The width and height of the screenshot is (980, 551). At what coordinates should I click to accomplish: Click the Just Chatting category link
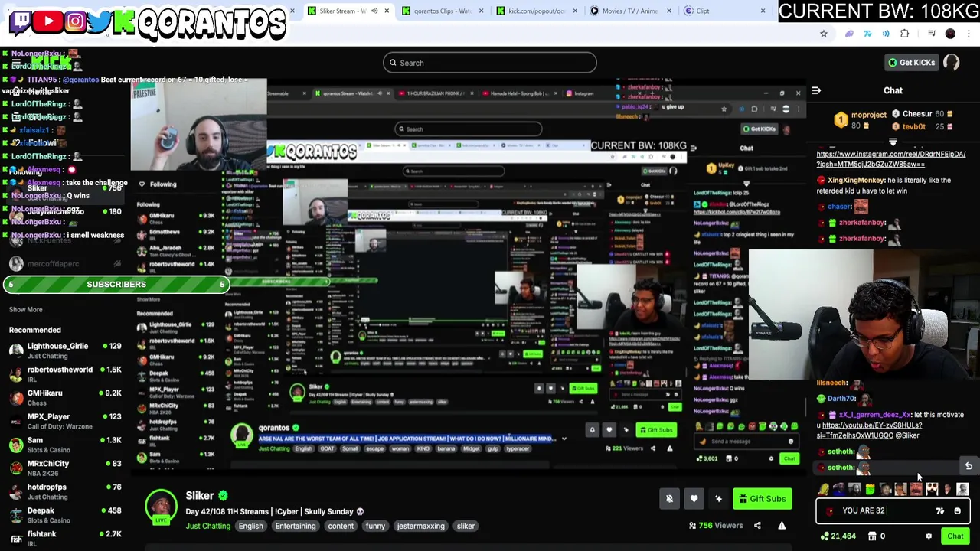click(207, 527)
